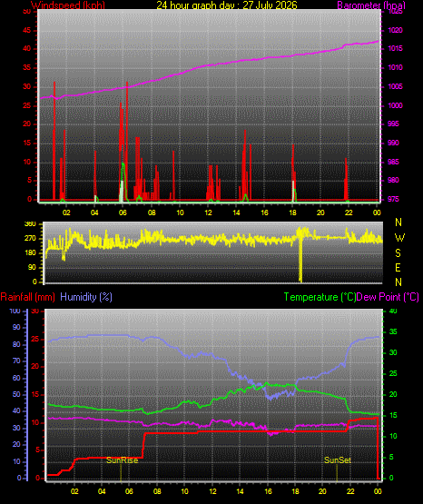This screenshot has width=423, height=504.
Task: Click the Dew Point (°C) legend label
Action: (x=388, y=297)
